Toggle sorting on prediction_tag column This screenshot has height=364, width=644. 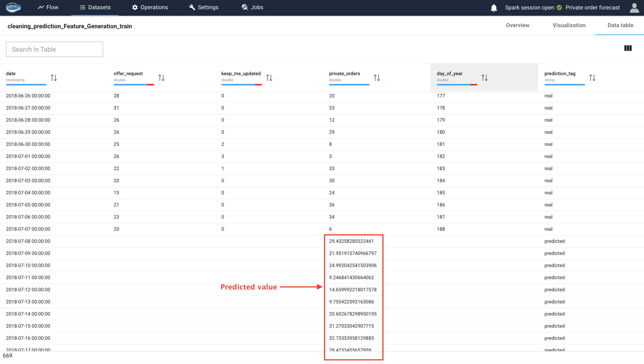[592, 77]
